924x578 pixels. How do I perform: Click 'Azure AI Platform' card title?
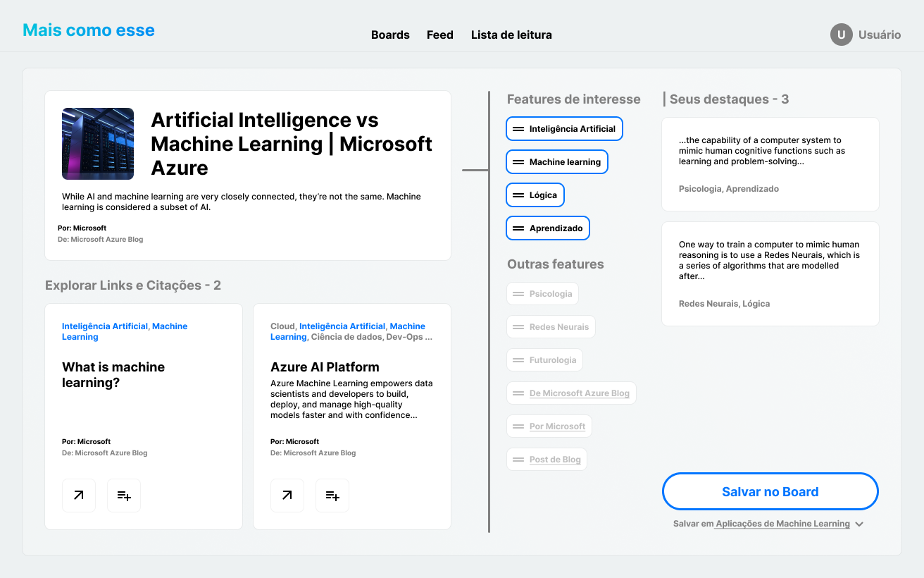click(x=325, y=367)
